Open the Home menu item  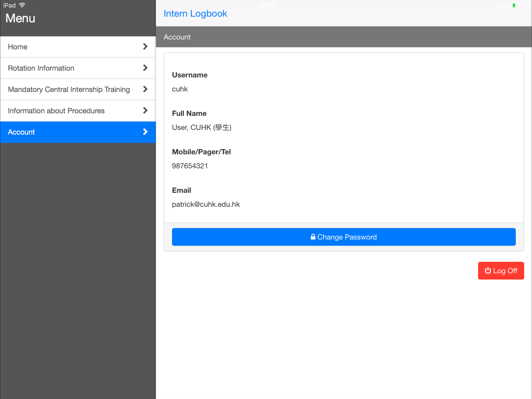coord(78,47)
